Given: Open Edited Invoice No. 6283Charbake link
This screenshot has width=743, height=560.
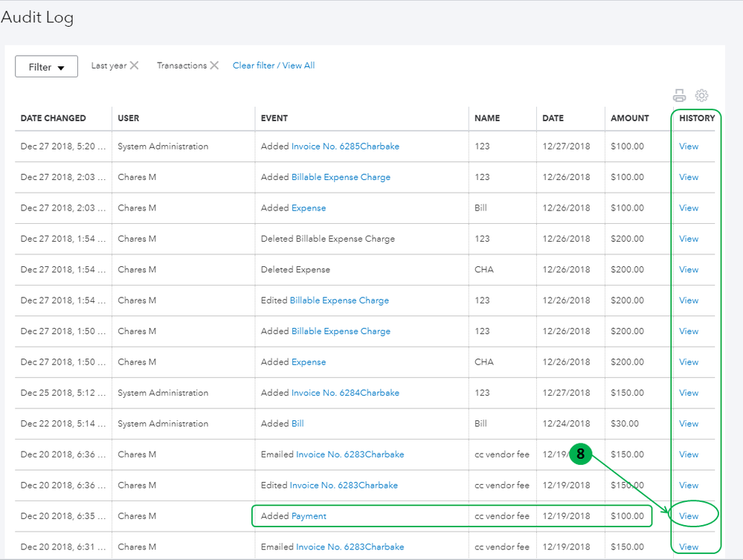Looking at the screenshot, I should (344, 486).
